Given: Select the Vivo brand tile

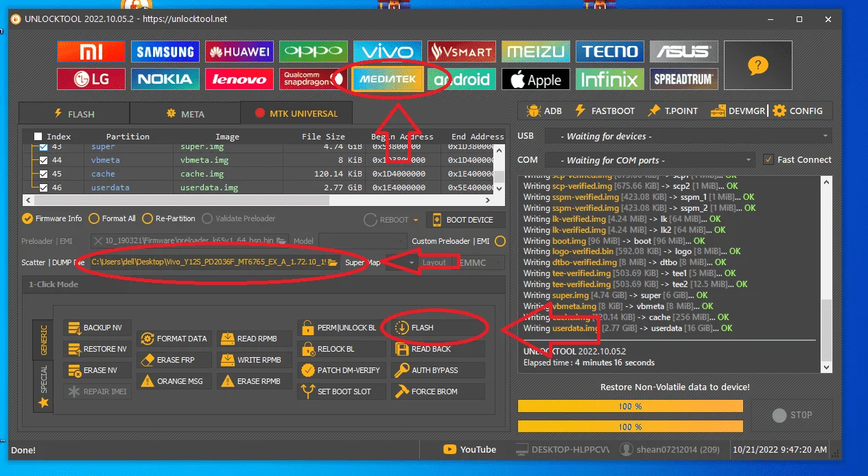Looking at the screenshot, I should click(388, 52).
